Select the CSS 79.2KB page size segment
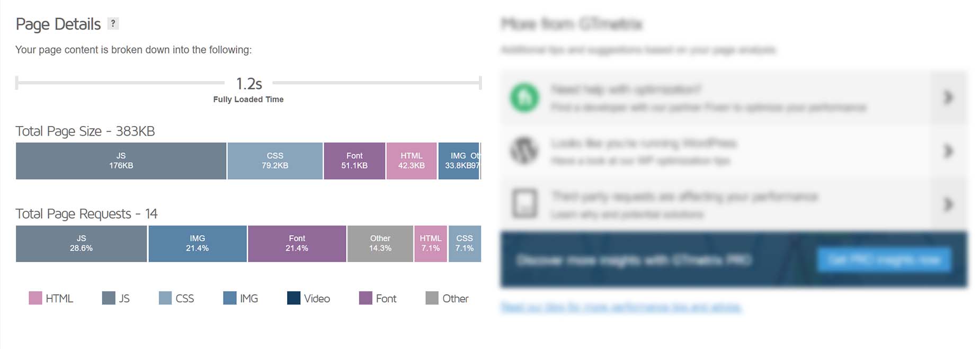 coord(275,161)
